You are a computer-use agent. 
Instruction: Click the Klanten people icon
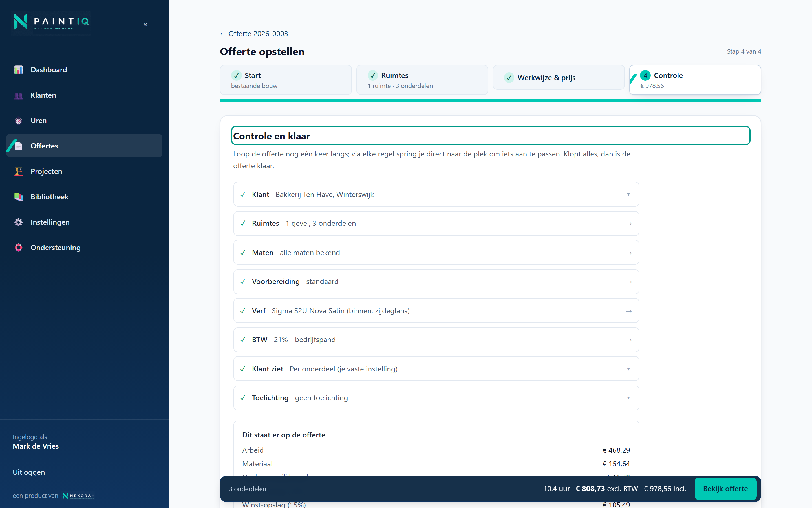(18, 95)
